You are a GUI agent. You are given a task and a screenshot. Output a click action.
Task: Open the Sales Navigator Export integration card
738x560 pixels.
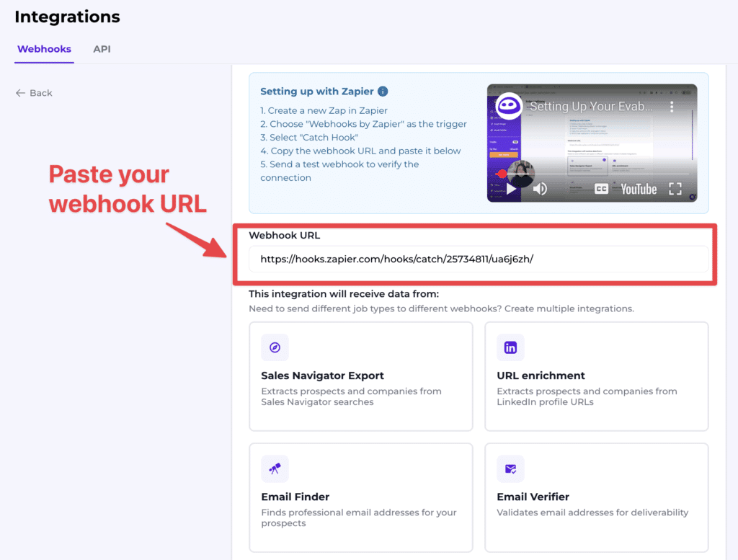(x=360, y=376)
